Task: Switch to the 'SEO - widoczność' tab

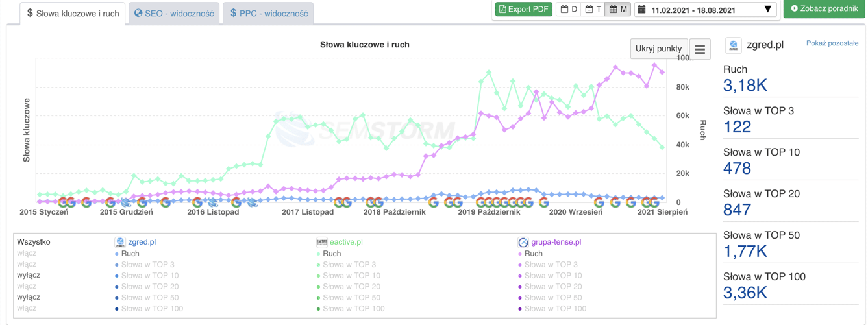Action: 174,13
